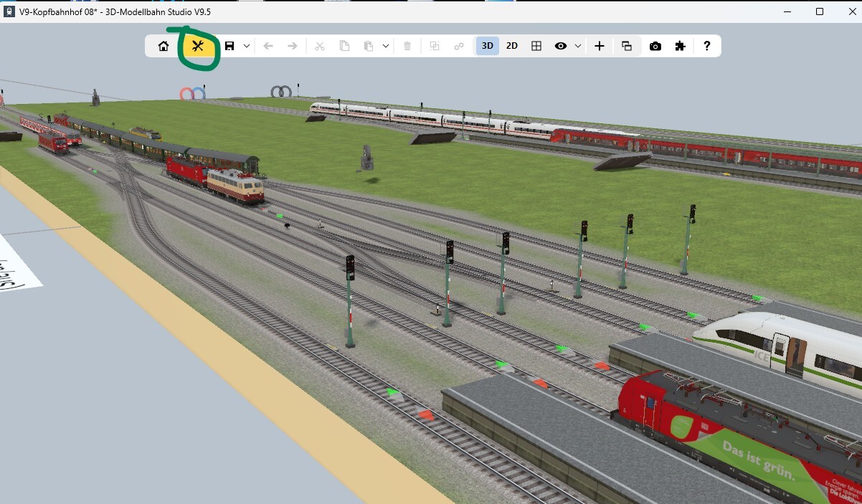Switch to 2D view mode

(x=511, y=45)
